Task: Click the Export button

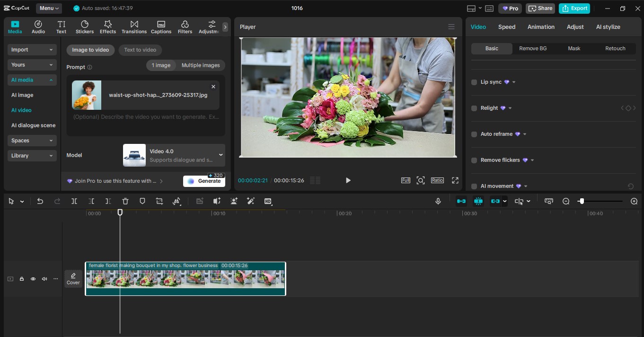Action: [574, 8]
